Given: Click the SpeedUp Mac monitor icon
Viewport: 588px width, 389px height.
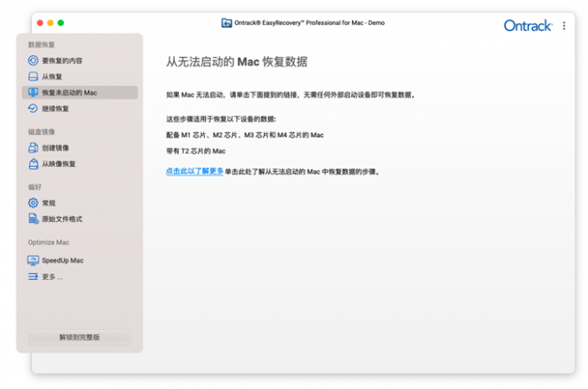Looking at the screenshot, I should pyautogui.click(x=33, y=260).
